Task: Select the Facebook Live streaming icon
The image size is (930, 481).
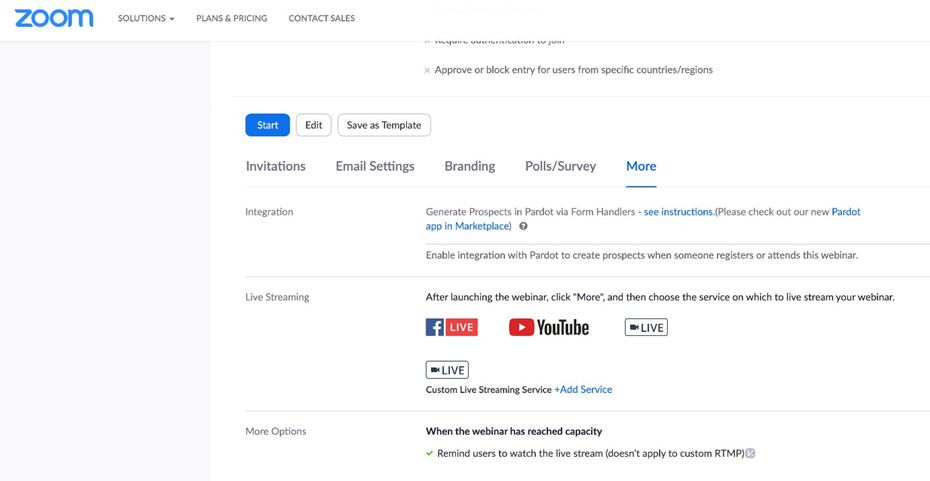Action: point(451,327)
